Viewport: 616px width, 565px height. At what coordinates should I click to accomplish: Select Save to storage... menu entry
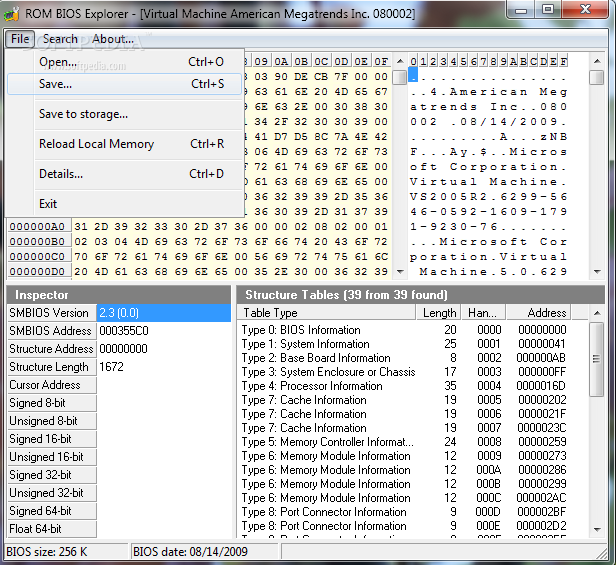coord(125,114)
